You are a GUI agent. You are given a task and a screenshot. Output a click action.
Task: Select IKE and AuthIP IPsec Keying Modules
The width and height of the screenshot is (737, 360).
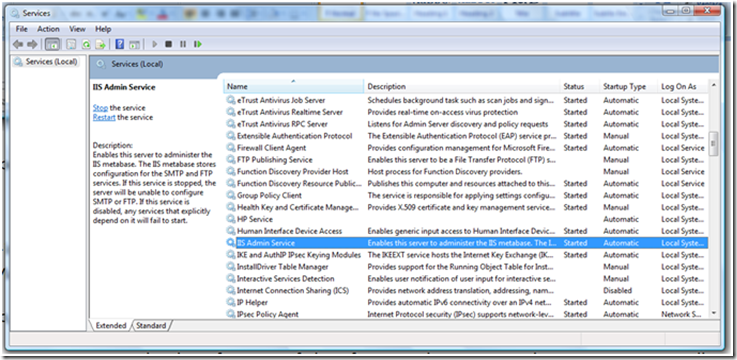coord(466,255)
